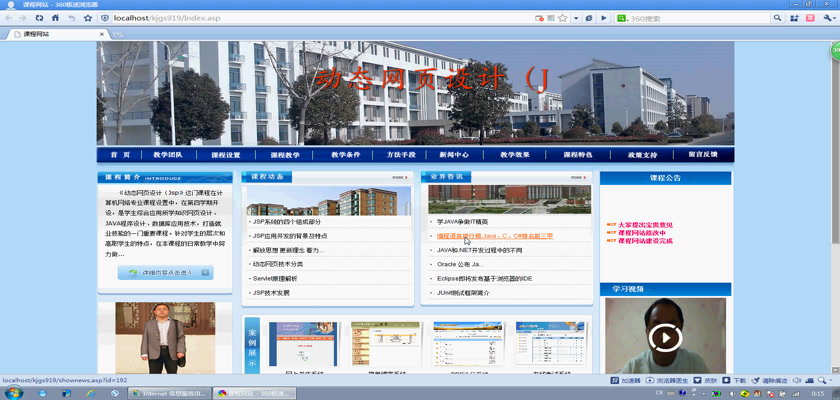Open Internet 信息服务 window from taskbar
The width and height of the screenshot is (840, 400).
[x=170, y=393]
